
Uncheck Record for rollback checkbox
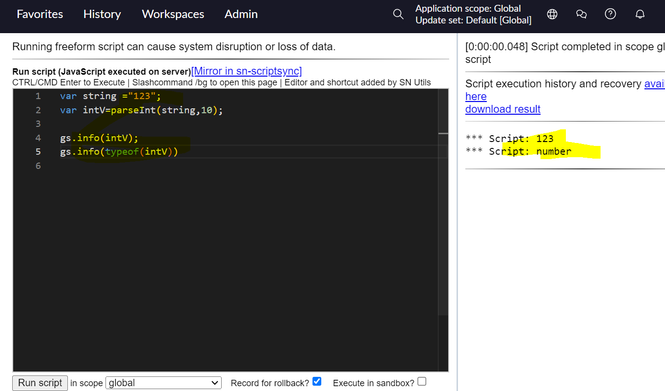point(317,381)
